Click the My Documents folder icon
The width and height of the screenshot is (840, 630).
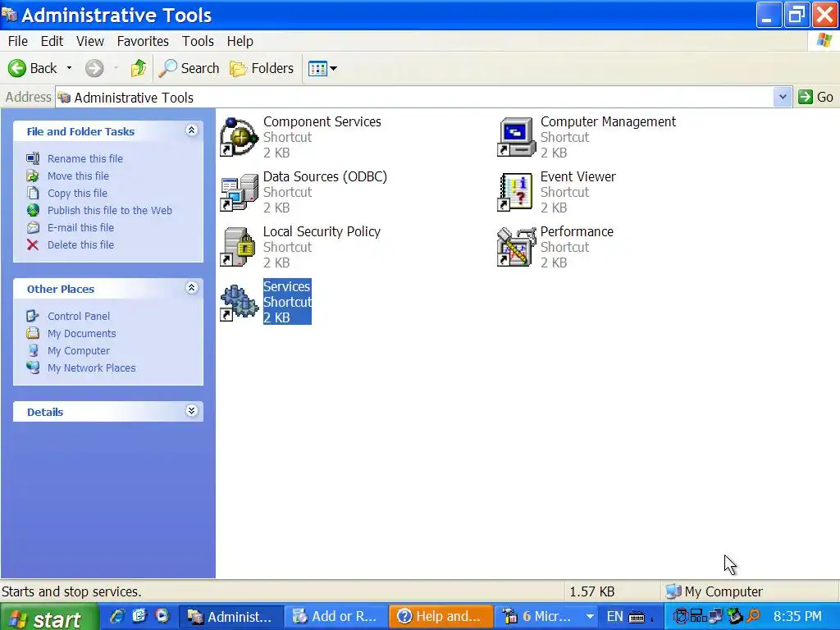33,333
